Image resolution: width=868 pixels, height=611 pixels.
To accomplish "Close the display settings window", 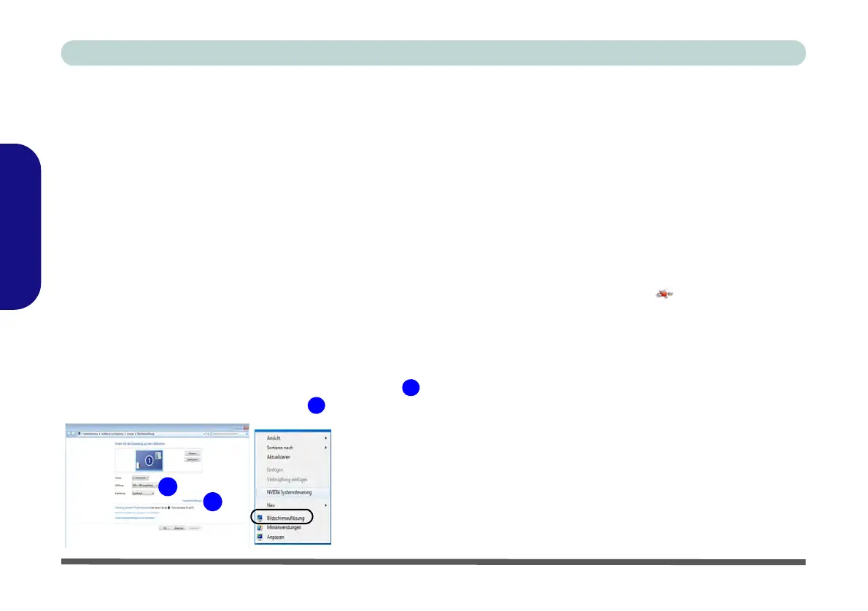I will (x=245, y=428).
